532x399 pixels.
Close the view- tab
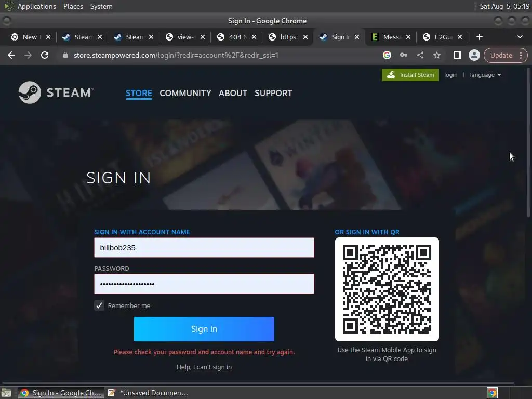[x=203, y=37]
